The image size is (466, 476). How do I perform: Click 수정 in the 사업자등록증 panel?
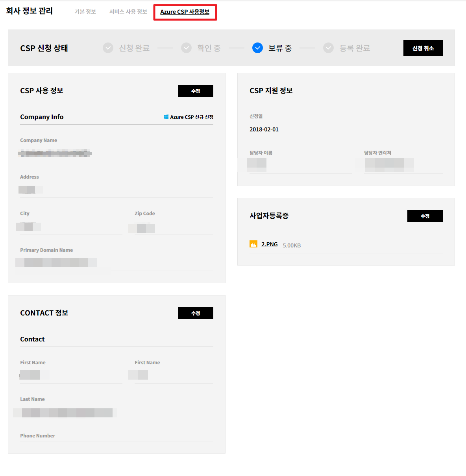point(425,216)
